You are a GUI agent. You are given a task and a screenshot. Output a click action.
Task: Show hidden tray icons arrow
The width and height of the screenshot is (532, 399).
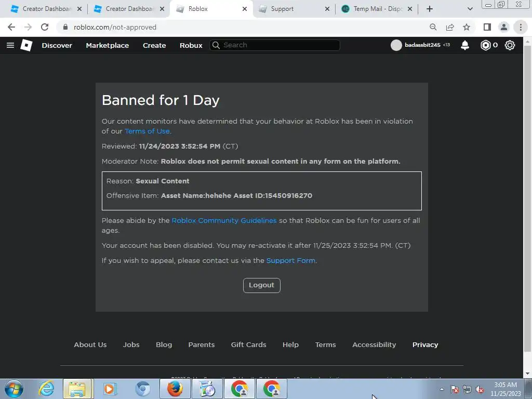pos(442,389)
